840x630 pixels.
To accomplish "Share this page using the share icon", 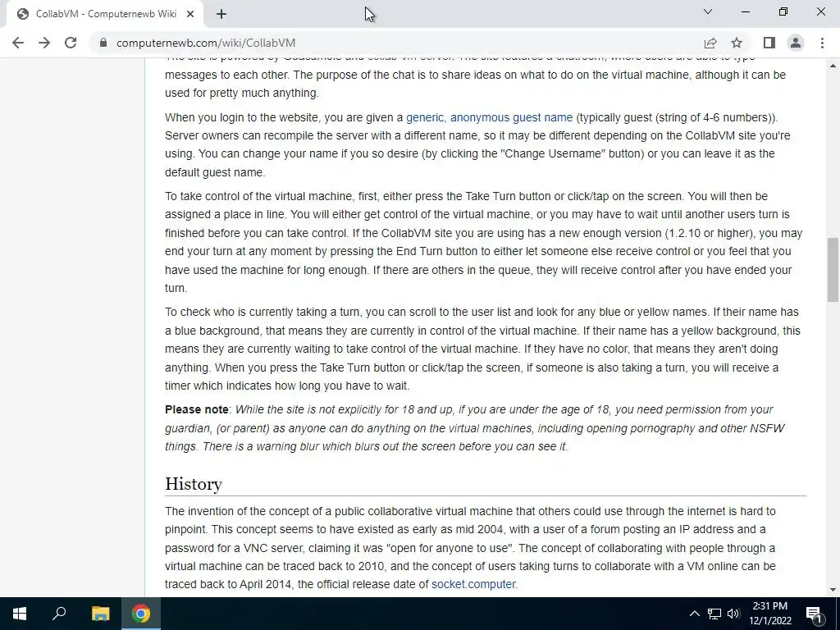I will (710, 43).
